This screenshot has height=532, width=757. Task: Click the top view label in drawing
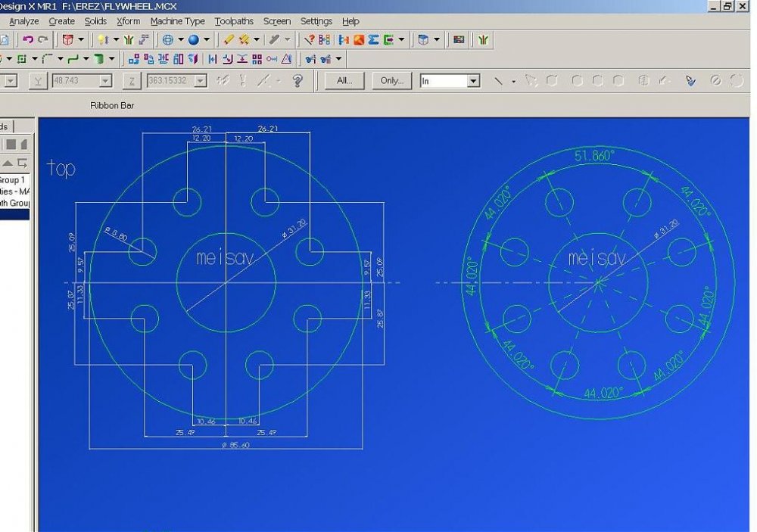(x=61, y=169)
